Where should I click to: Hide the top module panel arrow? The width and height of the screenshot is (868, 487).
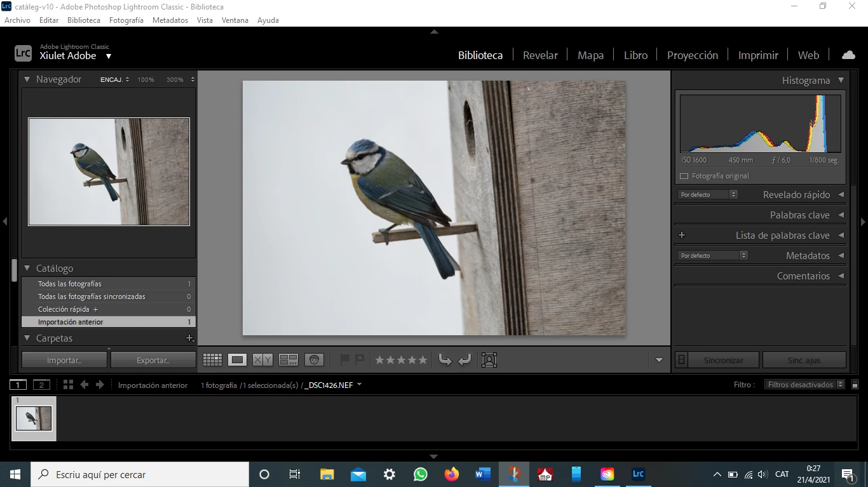[x=434, y=31]
